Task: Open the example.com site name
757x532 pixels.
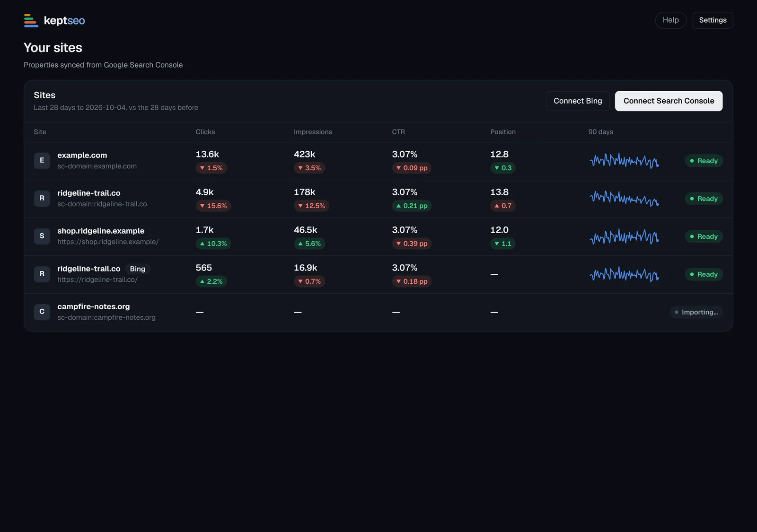Action: point(82,155)
